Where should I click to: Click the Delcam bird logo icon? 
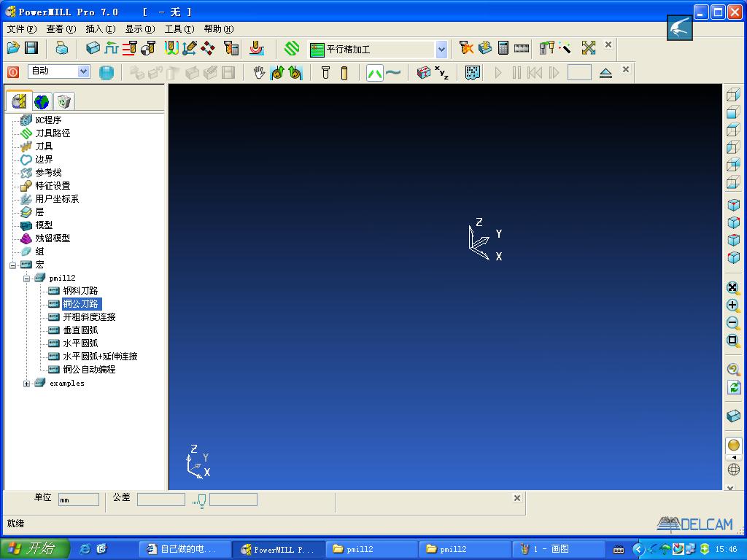680,28
